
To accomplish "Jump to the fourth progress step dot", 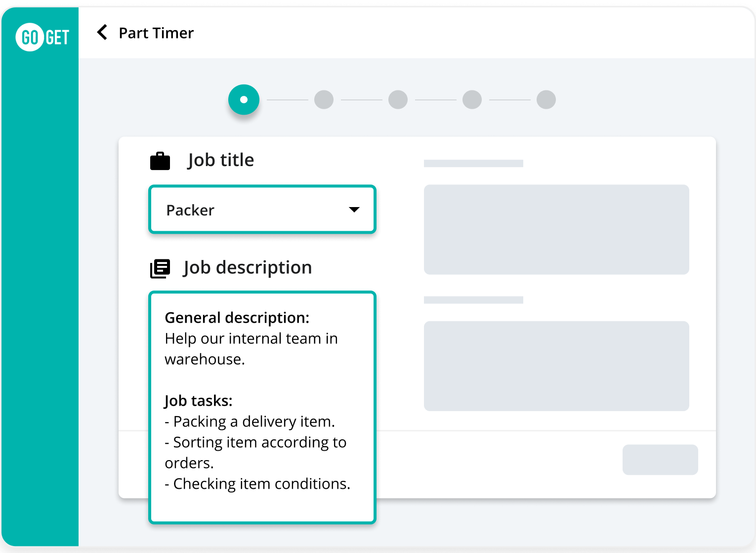I will pos(472,100).
